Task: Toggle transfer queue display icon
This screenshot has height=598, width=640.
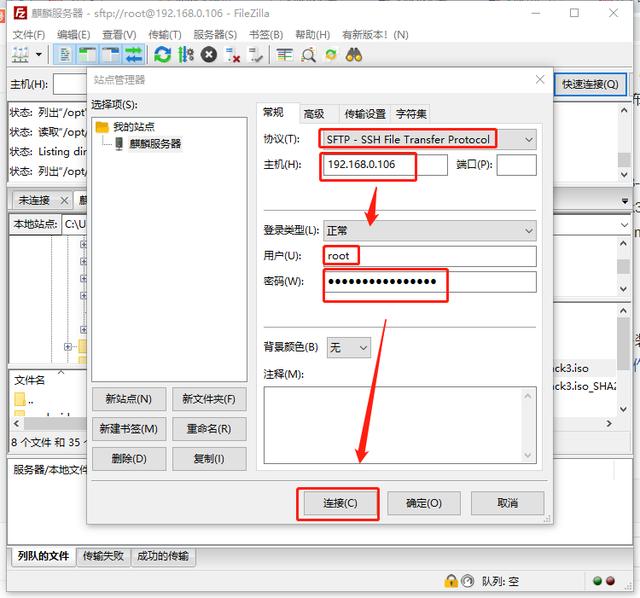Action: (134, 54)
